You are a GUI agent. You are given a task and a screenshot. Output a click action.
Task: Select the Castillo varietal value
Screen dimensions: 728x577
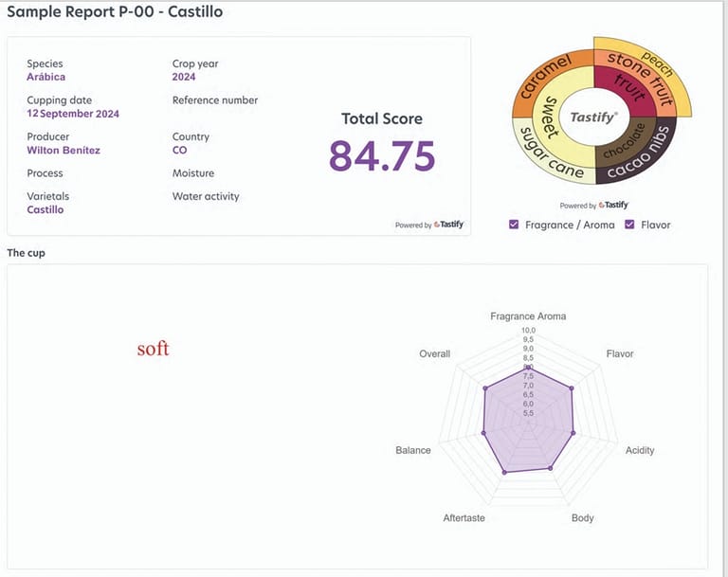tap(45, 209)
